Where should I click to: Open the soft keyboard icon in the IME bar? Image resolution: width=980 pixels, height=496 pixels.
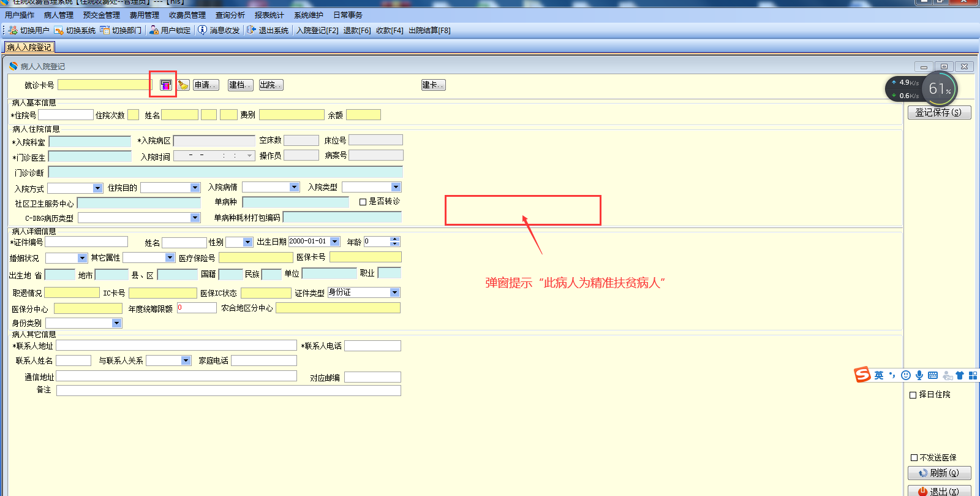point(933,375)
